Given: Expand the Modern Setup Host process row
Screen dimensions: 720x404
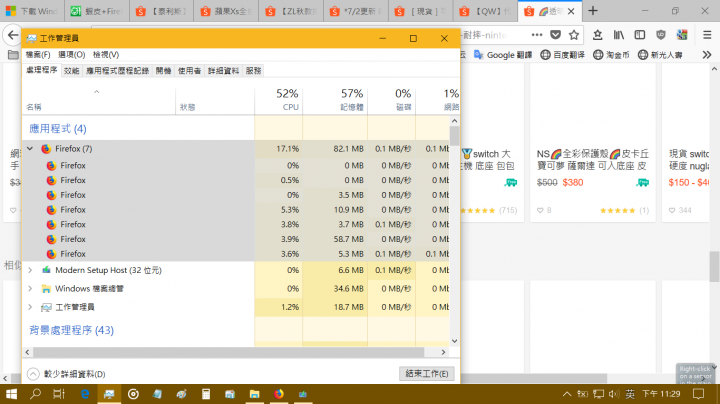Looking at the screenshot, I should (30, 270).
